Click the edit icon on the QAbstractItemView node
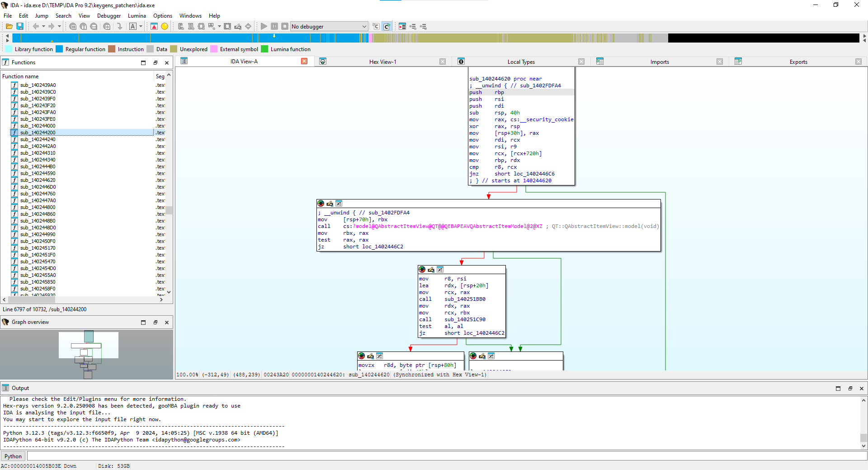This screenshot has width=868, height=470. (330, 204)
